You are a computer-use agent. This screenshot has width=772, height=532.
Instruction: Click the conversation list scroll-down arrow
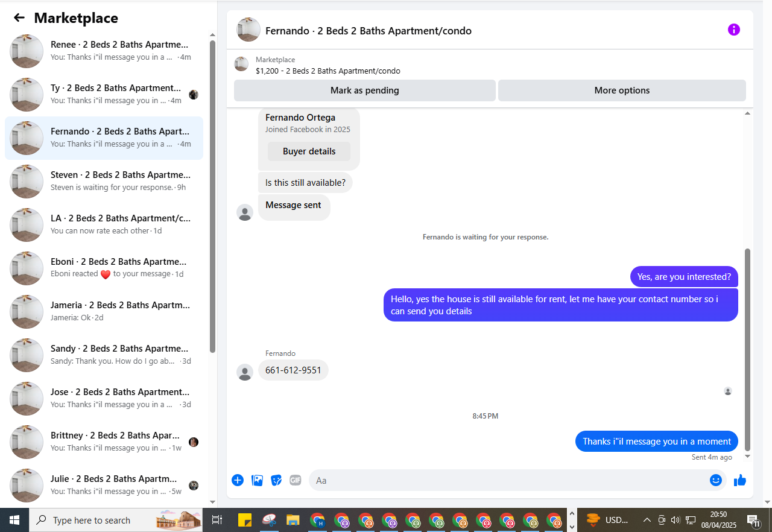[212, 502]
